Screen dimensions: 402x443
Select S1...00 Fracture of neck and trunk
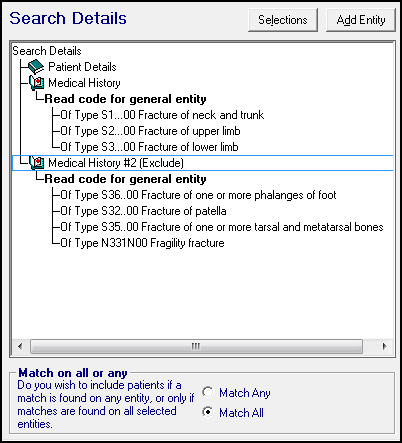click(162, 115)
